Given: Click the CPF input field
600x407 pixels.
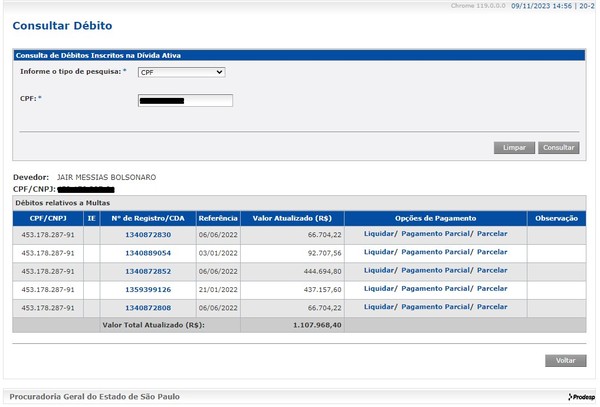Looking at the screenshot, I should click(186, 100).
